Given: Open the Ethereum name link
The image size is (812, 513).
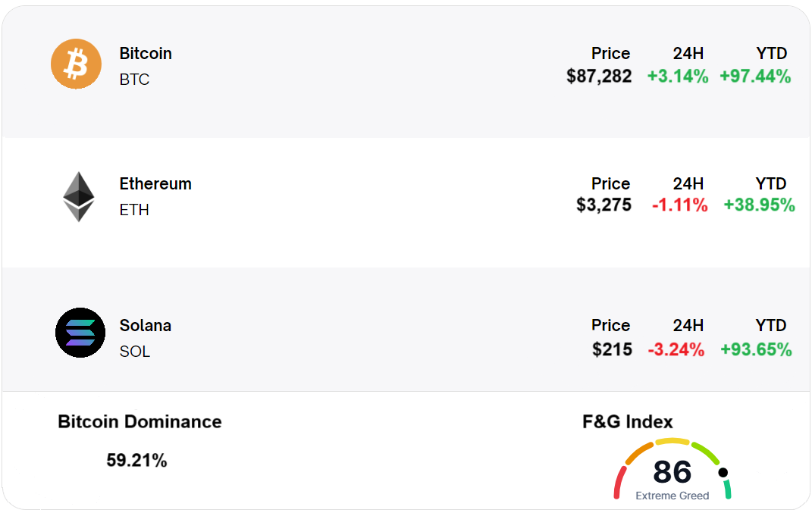Looking at the screenshot, I should (155, 184).
